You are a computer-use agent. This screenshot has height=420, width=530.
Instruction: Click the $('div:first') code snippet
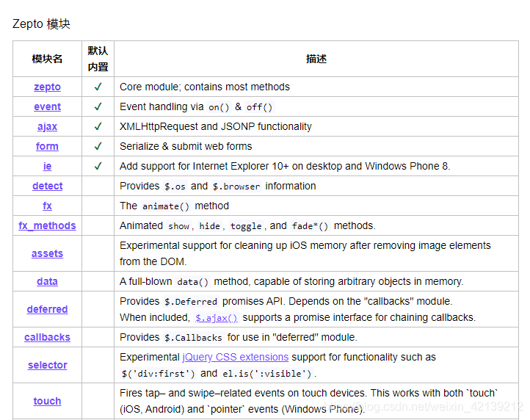[x=158, y=374]
